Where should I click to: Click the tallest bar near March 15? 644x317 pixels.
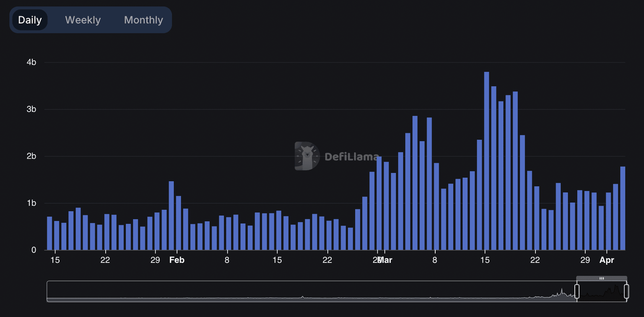coord(486,162)
